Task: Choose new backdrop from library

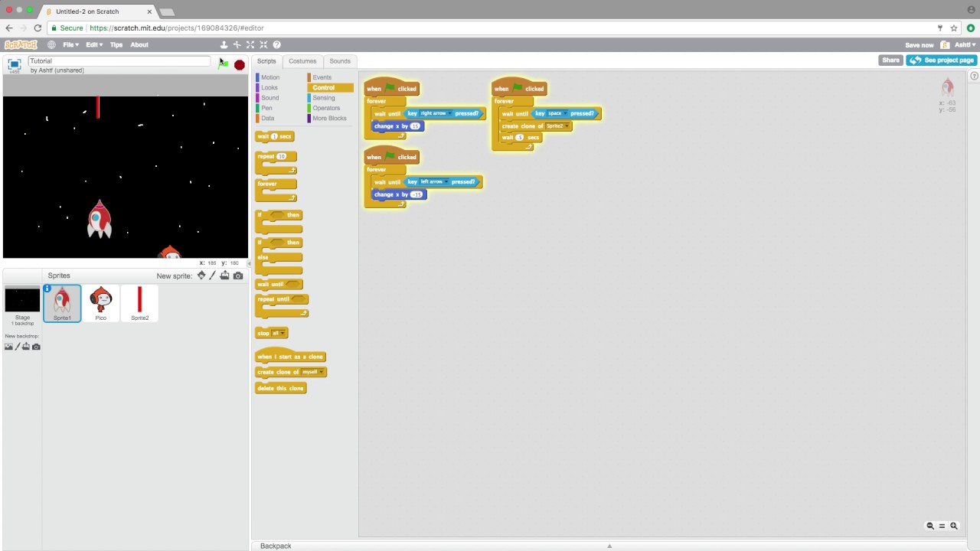Action: point(8,347)
